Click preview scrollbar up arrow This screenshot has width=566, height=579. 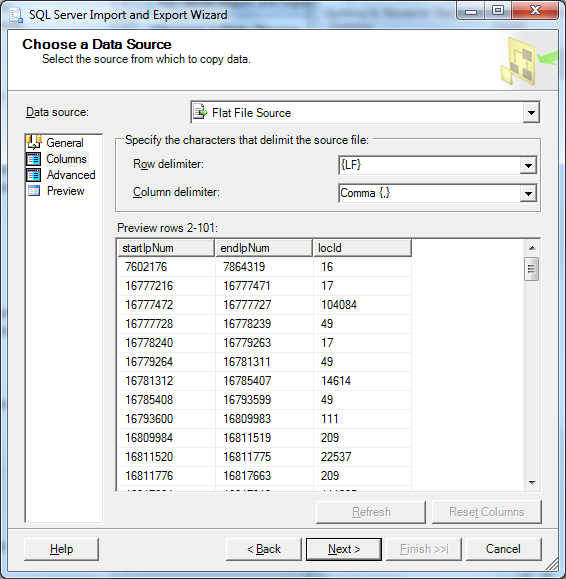(x=532, y=248)
